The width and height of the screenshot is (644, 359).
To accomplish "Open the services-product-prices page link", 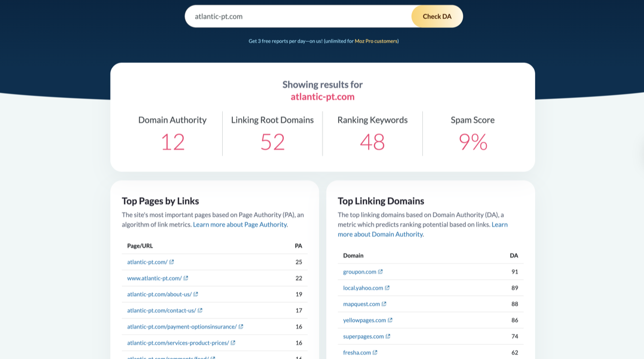I will (178, 342).
